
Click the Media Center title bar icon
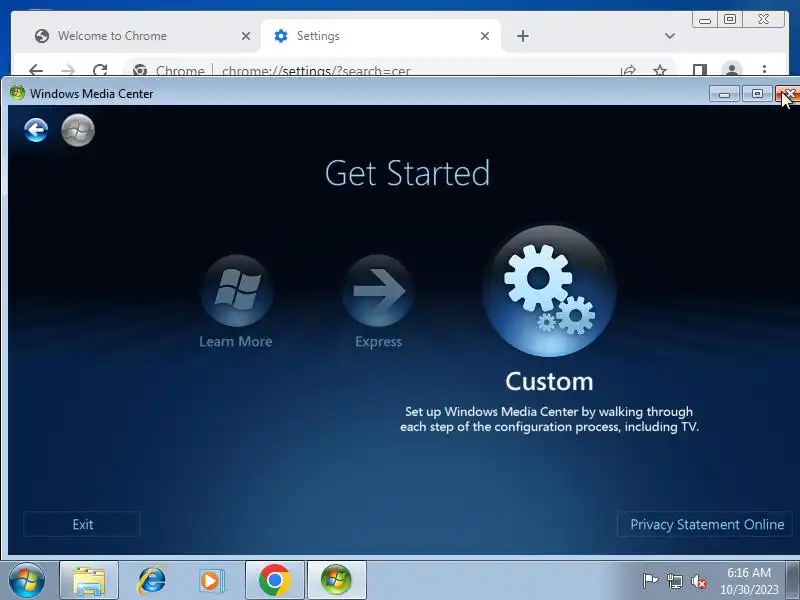point(17,93)
